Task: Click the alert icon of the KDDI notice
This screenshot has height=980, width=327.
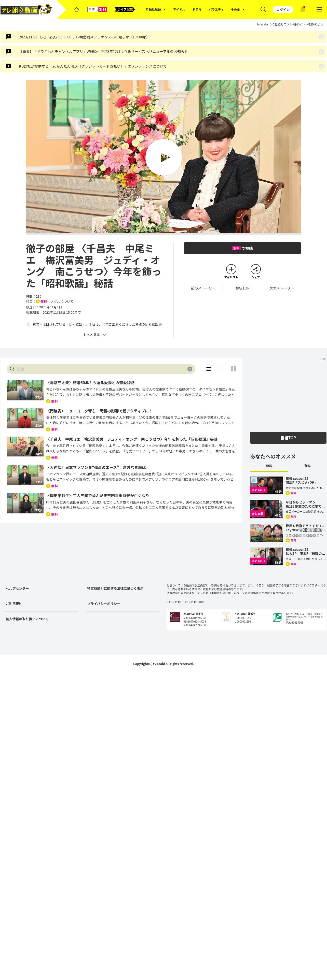Action: tap(9, 66)
